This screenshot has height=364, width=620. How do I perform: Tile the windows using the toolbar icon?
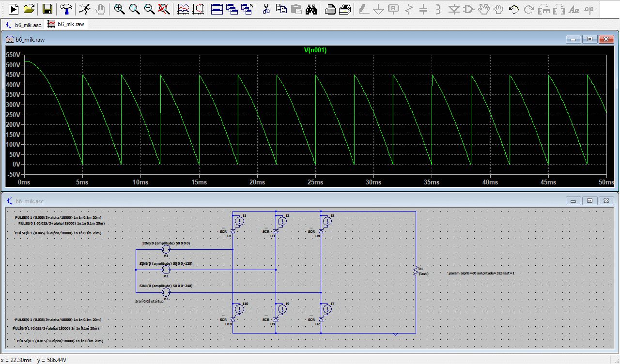pyautogui.click(x=217, y=9)
